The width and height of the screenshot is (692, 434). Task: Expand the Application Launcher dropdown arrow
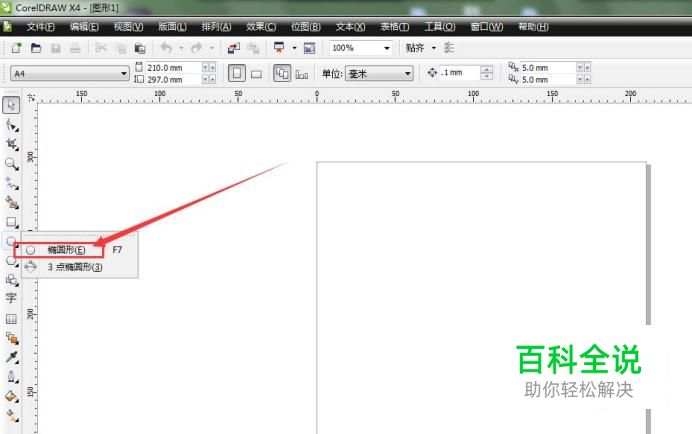294,48
